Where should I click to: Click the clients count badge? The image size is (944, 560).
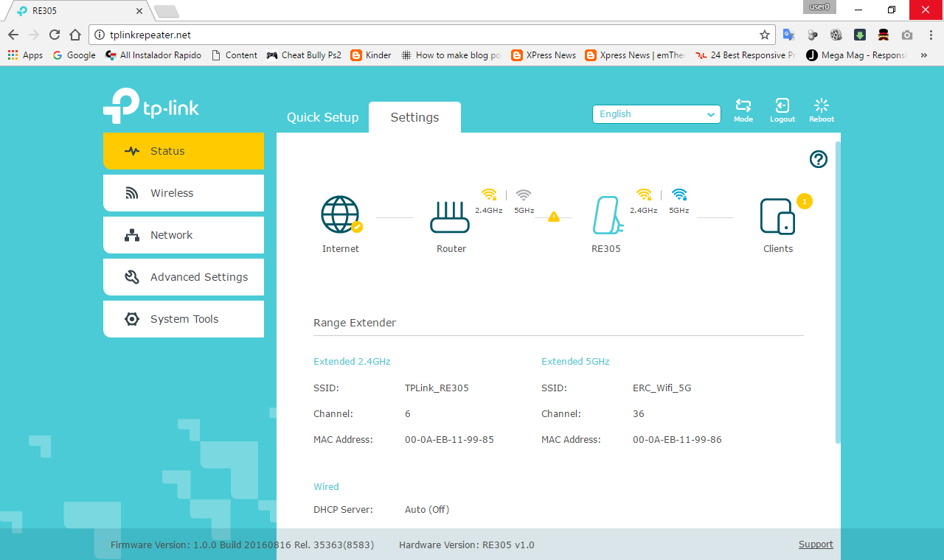coord(805,201)
